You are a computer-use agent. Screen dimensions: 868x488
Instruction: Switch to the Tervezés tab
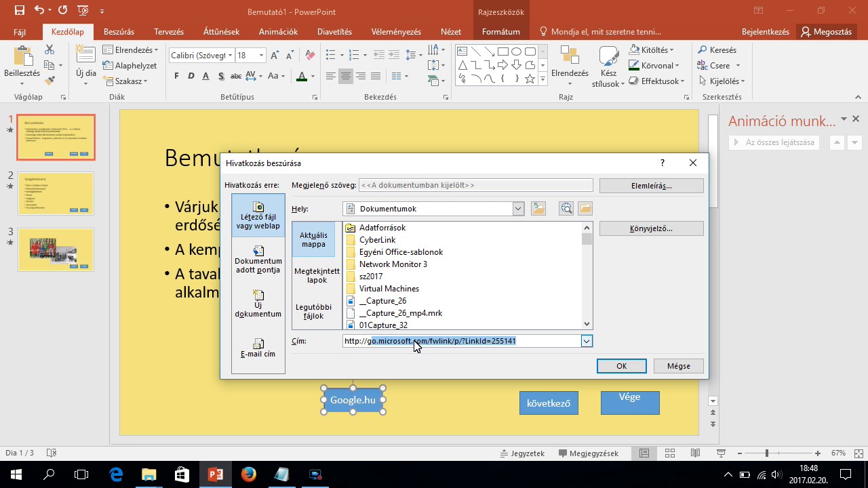[169, 32]
